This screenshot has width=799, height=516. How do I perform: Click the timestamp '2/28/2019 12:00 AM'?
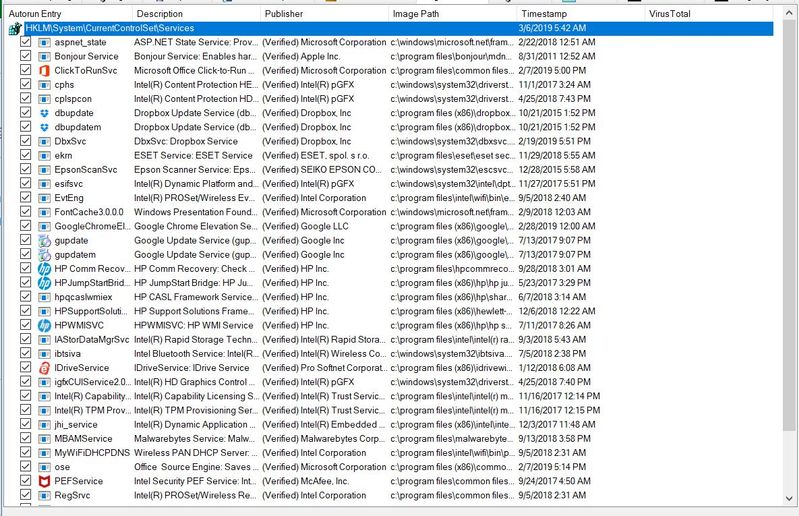tap(556, 227)
